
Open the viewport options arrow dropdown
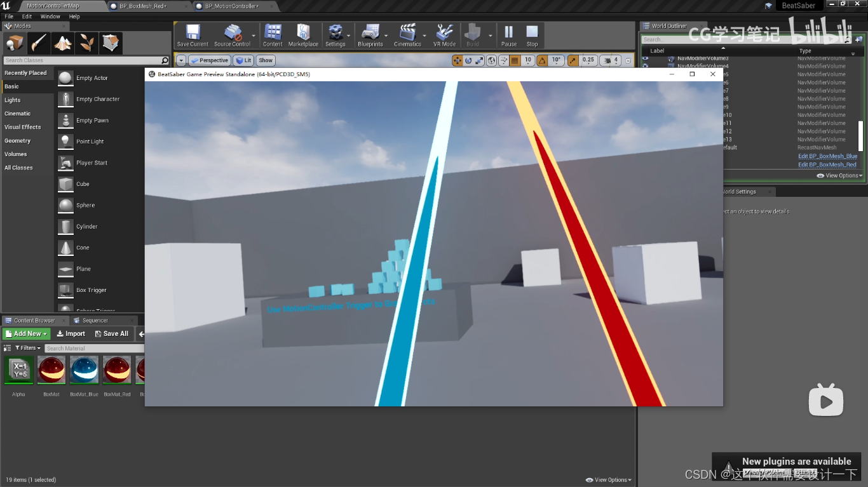point(181,60)
